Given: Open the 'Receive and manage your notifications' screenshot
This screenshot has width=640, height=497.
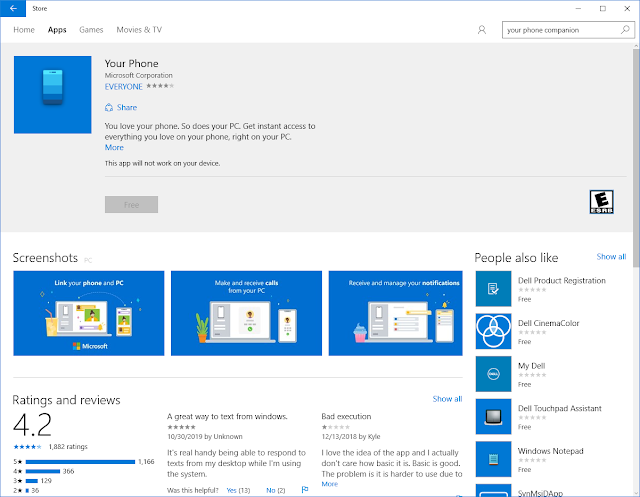Looking at the screenshot, I should 396,313.
